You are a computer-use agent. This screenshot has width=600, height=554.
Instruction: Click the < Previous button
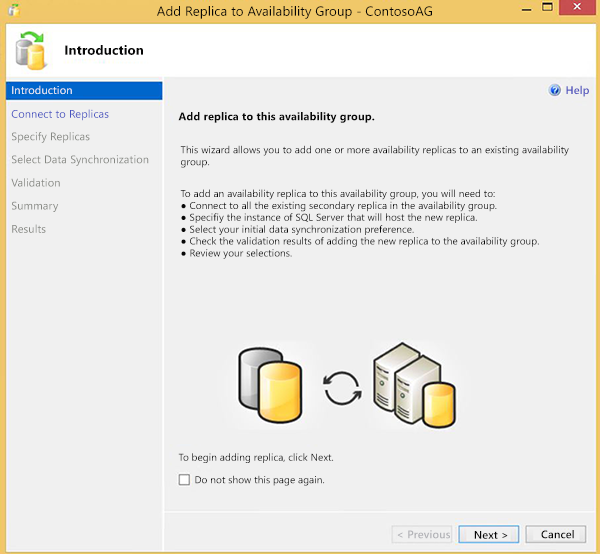[422, 534]
